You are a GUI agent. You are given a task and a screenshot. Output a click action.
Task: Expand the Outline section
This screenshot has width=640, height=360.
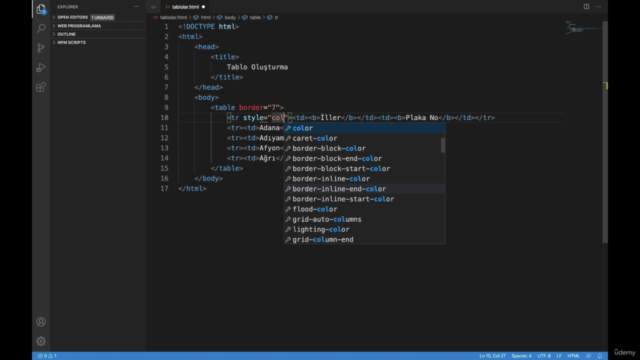tap(98, 34)
